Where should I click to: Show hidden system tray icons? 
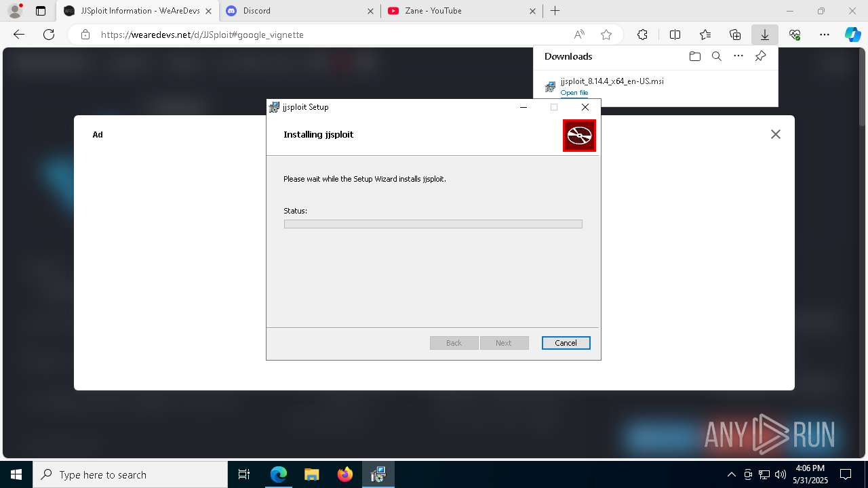tap(731, 474)
